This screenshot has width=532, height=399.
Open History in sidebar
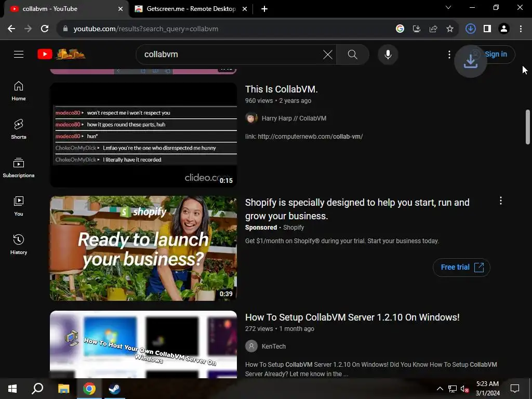pyautogui.click(x=19, y=244)
